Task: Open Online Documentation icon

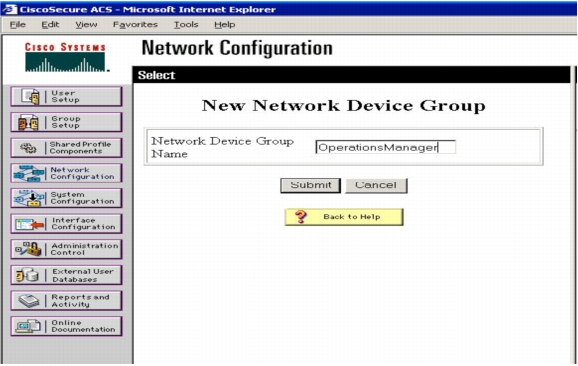Action: 28,326
